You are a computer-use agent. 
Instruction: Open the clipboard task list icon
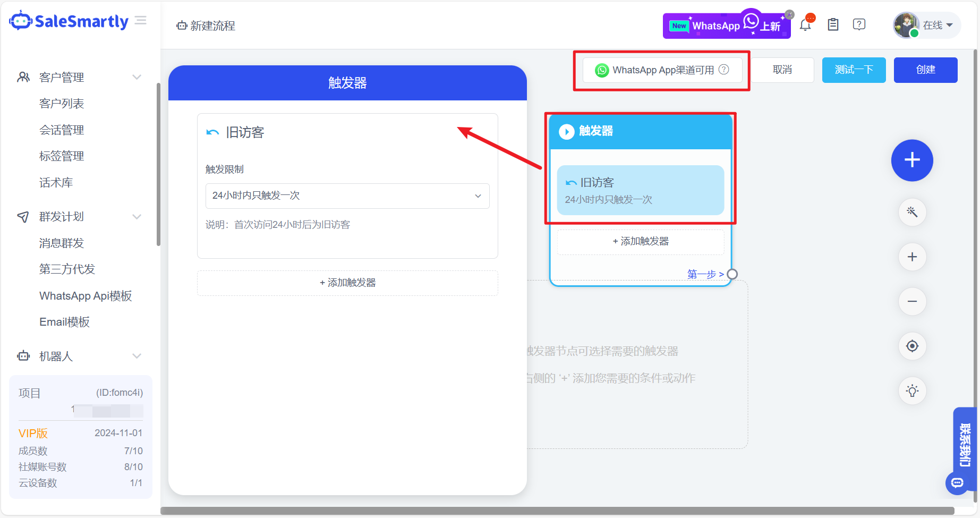[833, 24]
